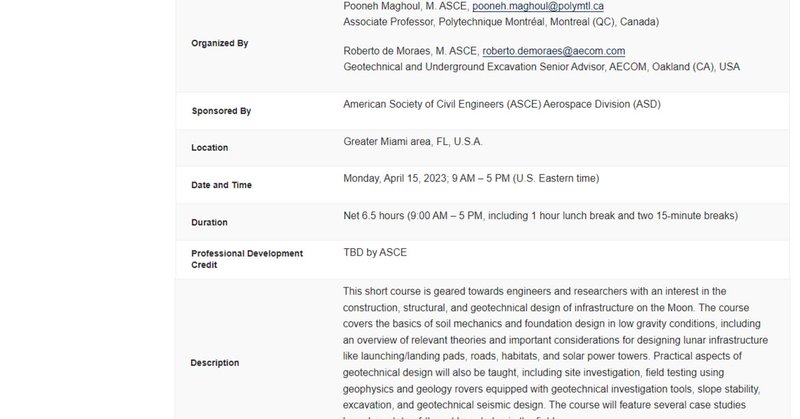Click the 'Duration' row label
800x419 pixels.
[x=209, y=223]
